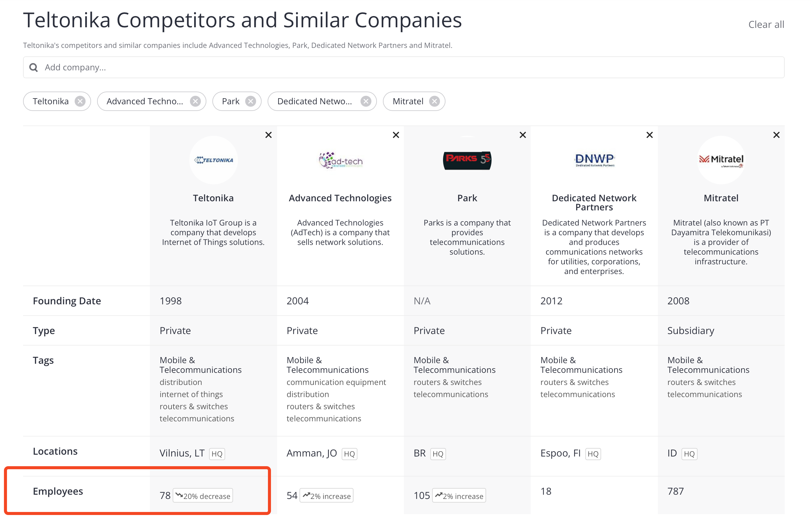Remove the Mitratel chip via x icon
Viewport: 812px width, 525px height.
(x=434, y=101)
